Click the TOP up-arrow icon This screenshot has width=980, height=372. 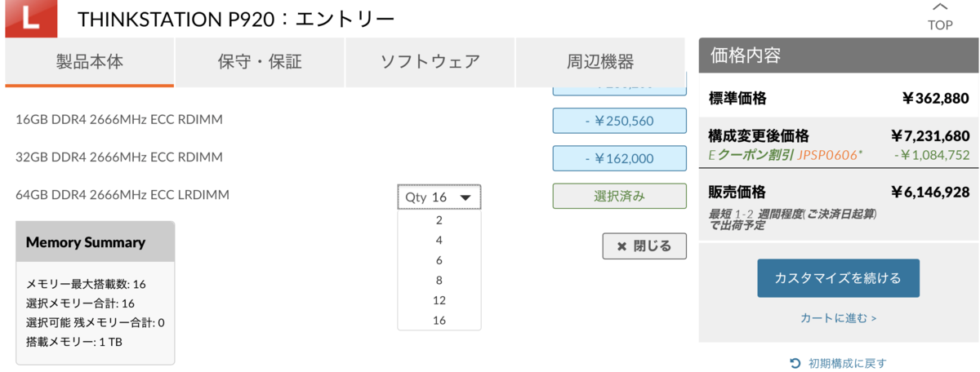click(940, 8)
